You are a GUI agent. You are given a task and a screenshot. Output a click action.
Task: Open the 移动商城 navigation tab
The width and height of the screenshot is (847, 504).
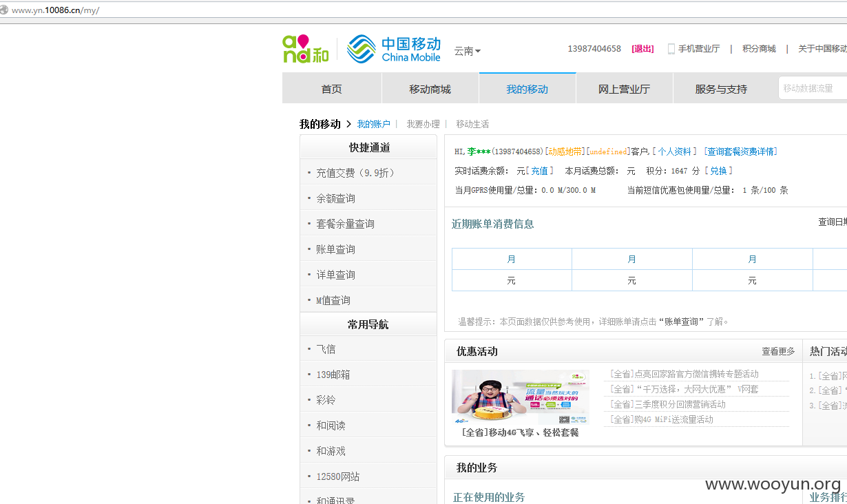430,89
